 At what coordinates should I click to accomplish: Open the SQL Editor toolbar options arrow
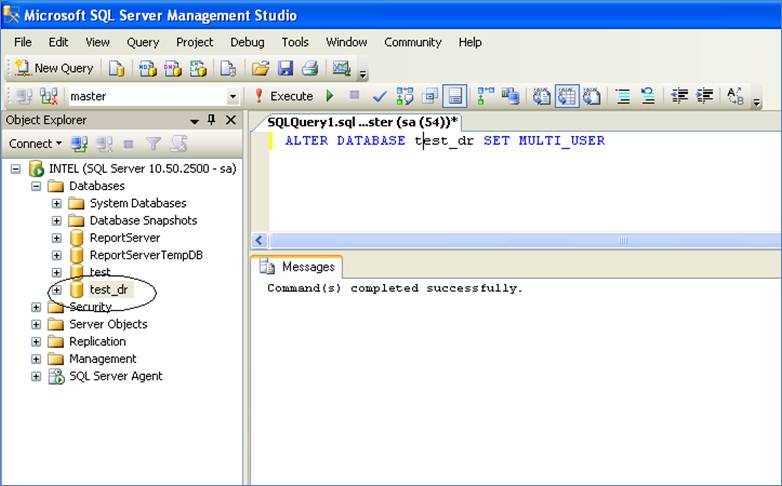click(x=757, y=102)
